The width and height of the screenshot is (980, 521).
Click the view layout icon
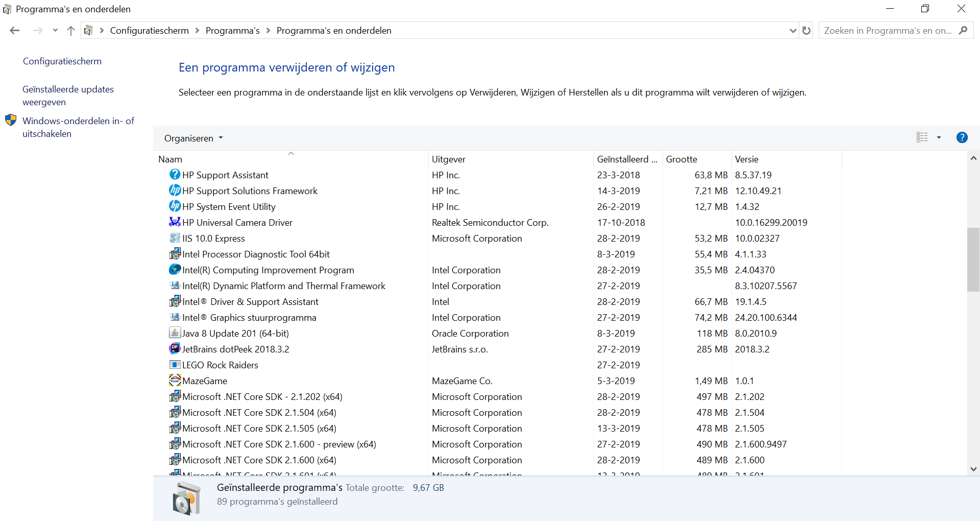(x=922, y=137)
